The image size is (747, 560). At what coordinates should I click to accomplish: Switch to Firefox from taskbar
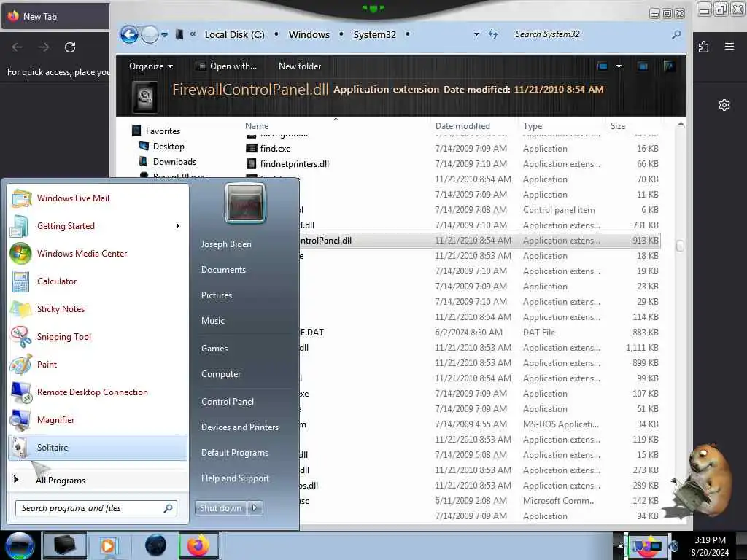point(198,545)
